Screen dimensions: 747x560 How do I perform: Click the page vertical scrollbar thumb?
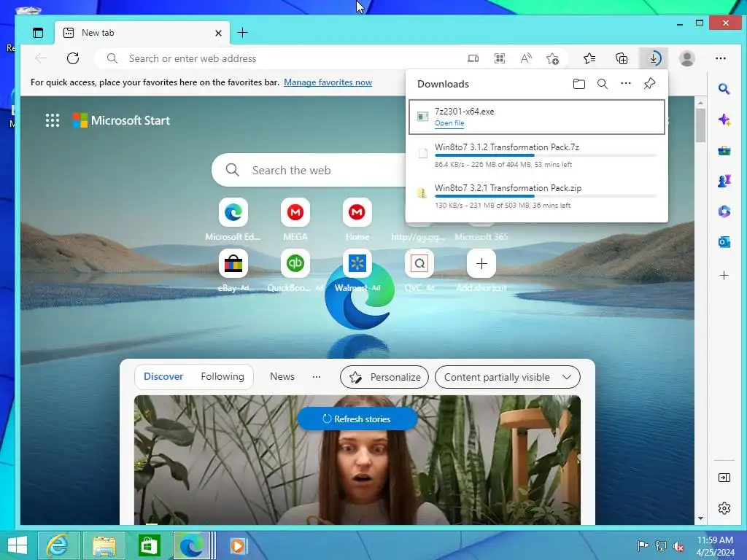coord(700,125)
